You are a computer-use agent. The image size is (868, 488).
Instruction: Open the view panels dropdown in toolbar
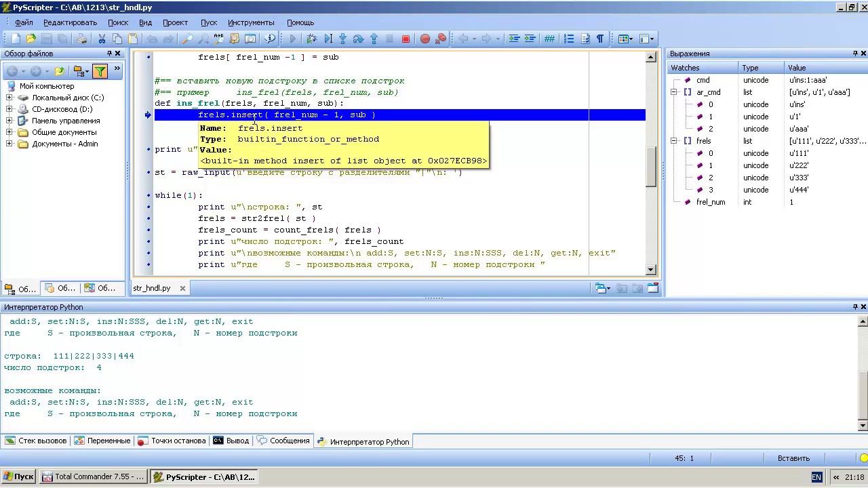tap(648, 39)
